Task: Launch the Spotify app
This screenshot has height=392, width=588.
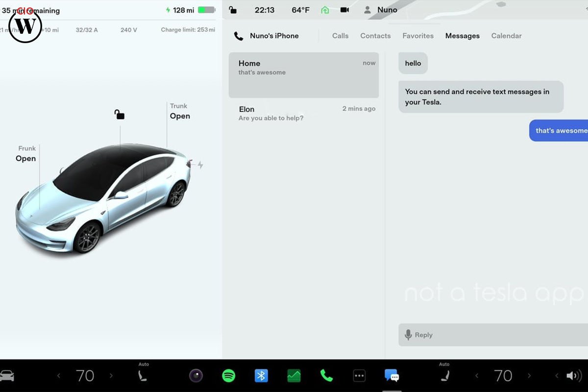Action: tap(228, 376)
